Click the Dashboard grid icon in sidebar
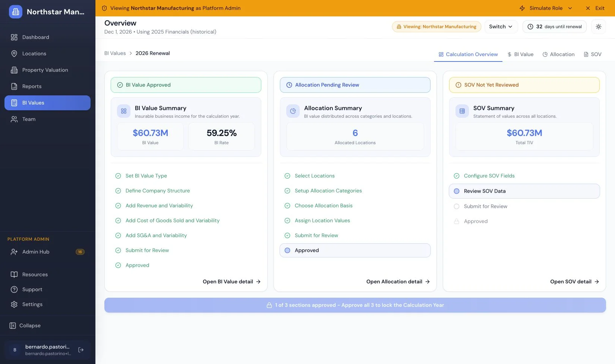The image size is (615, 364). (14, 37)
